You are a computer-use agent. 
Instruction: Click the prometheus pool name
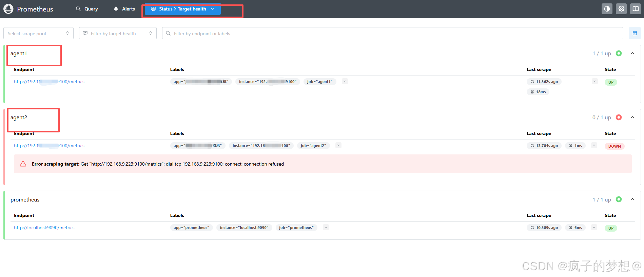25,199
